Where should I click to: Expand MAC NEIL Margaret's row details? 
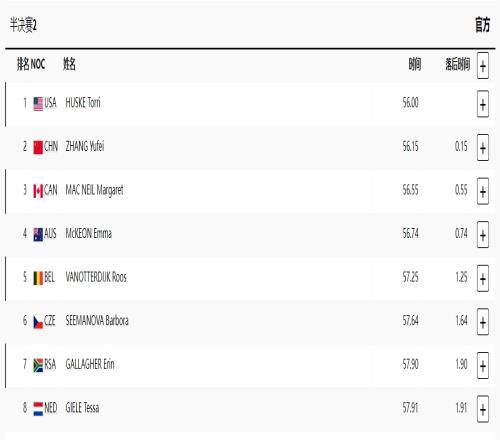(483, 191)
